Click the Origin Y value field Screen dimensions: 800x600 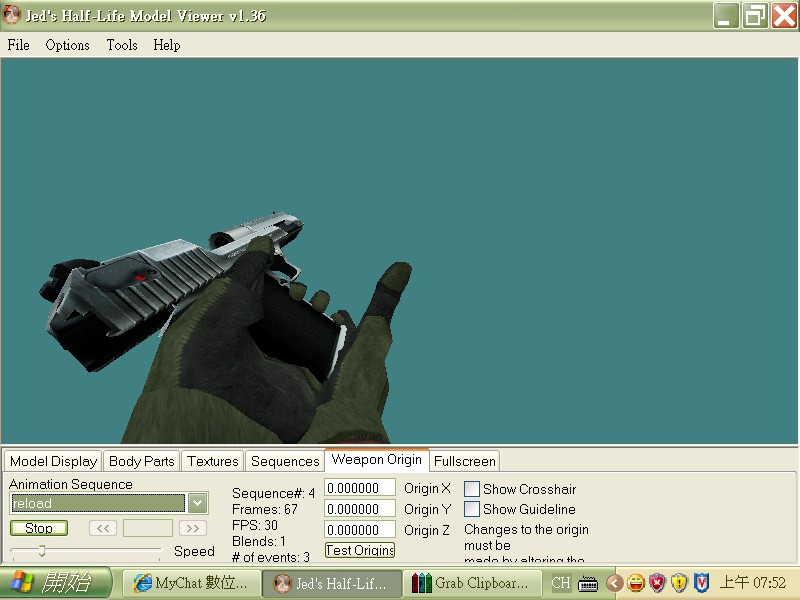(x=360, y=509)
